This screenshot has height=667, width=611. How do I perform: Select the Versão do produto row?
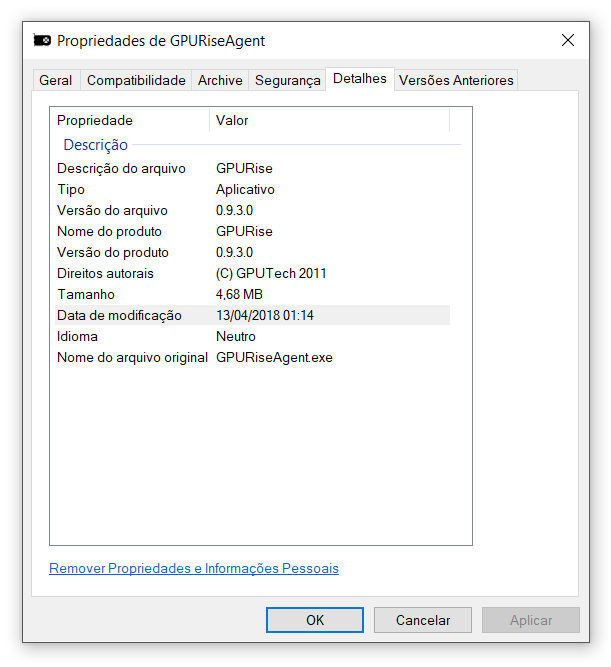pos(252,252)
